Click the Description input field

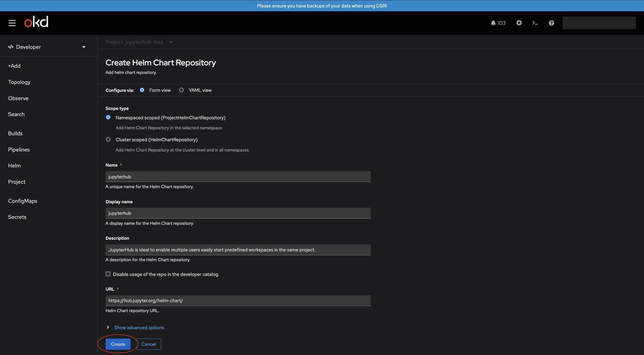click(x=238, y=250)
